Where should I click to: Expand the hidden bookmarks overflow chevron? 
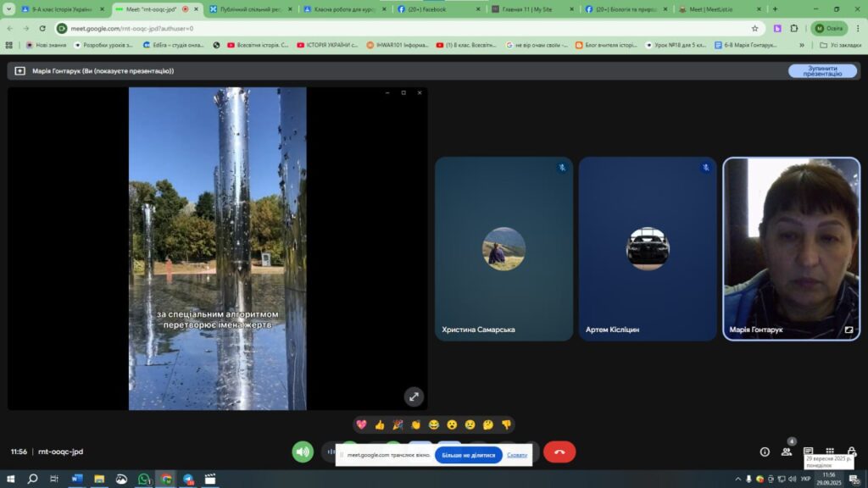802,45
